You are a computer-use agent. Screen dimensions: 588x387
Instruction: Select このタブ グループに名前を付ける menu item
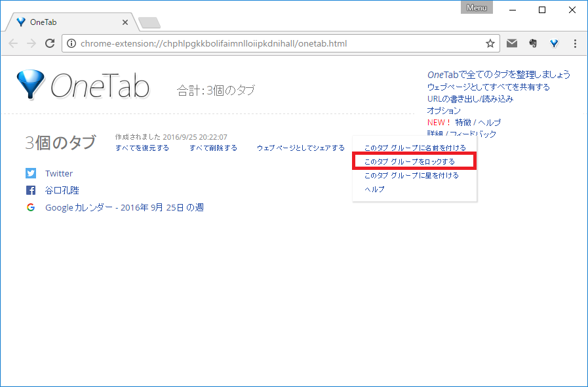415,148
